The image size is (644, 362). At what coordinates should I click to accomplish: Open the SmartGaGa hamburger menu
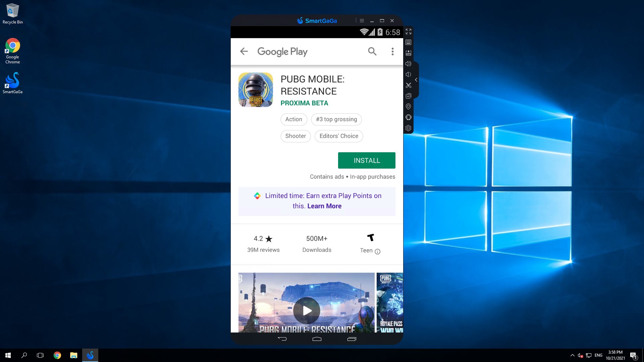pos(361,20)
